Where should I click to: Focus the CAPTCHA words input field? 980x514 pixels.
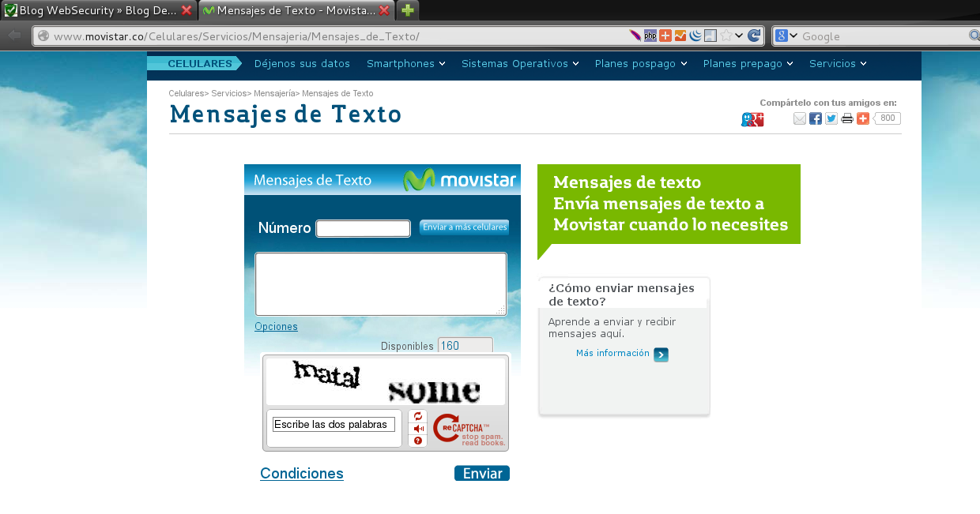(334, 425)
